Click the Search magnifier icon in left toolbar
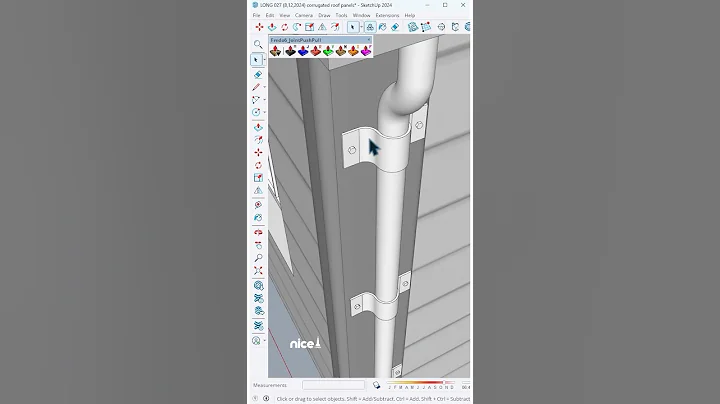The width and height of the screenshot is (720, 404). point(258,45)
